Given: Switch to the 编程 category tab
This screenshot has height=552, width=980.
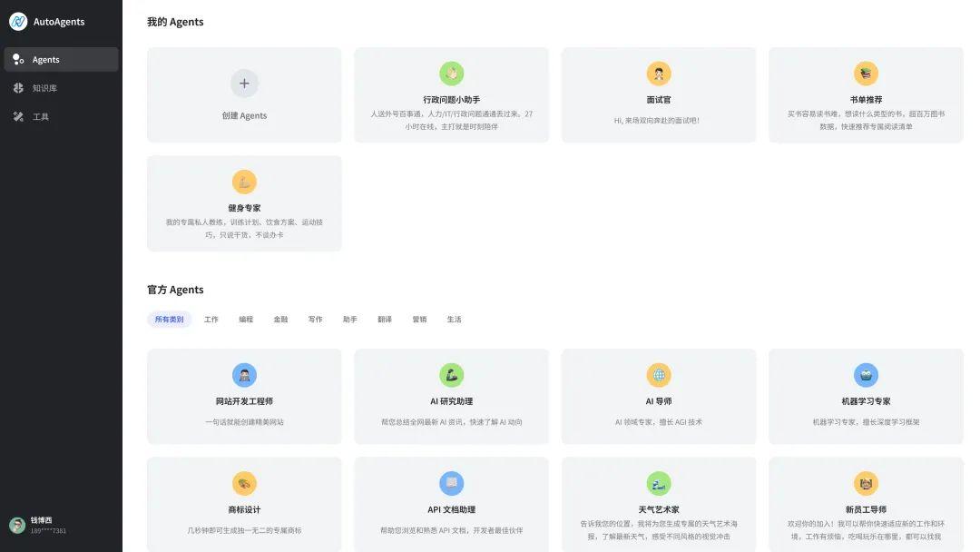Looking at the screenshot, I should coord(245,319).
